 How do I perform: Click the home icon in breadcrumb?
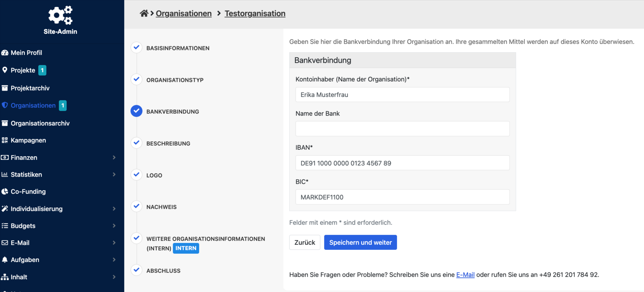(x=144, y=13)
